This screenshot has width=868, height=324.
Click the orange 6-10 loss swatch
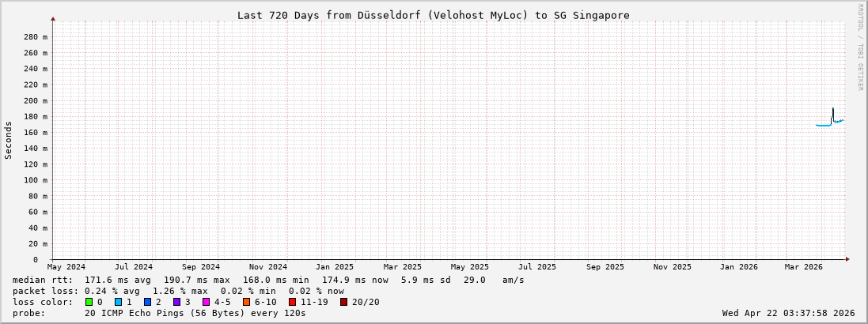(x=247, y=302)
